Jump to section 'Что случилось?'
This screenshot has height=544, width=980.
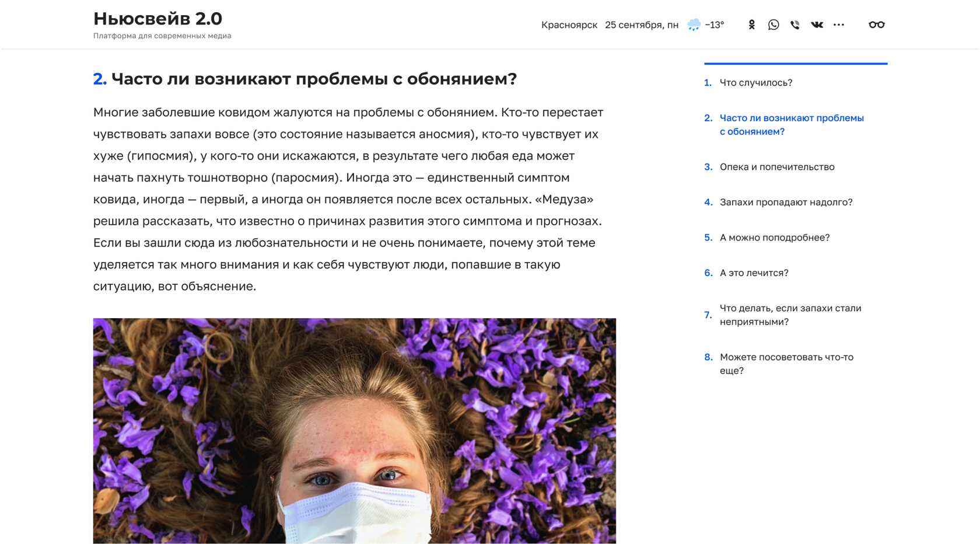click(x=756, y=83)
